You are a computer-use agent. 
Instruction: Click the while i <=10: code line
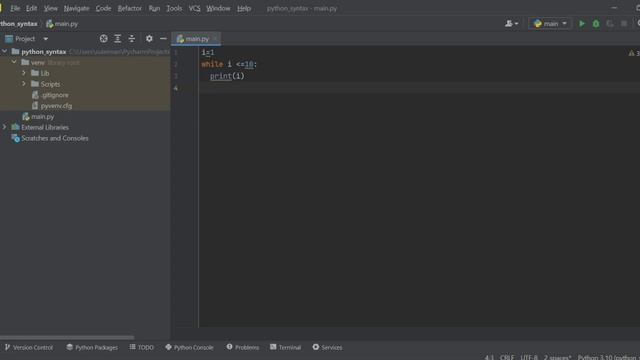[x=229, y=64]
